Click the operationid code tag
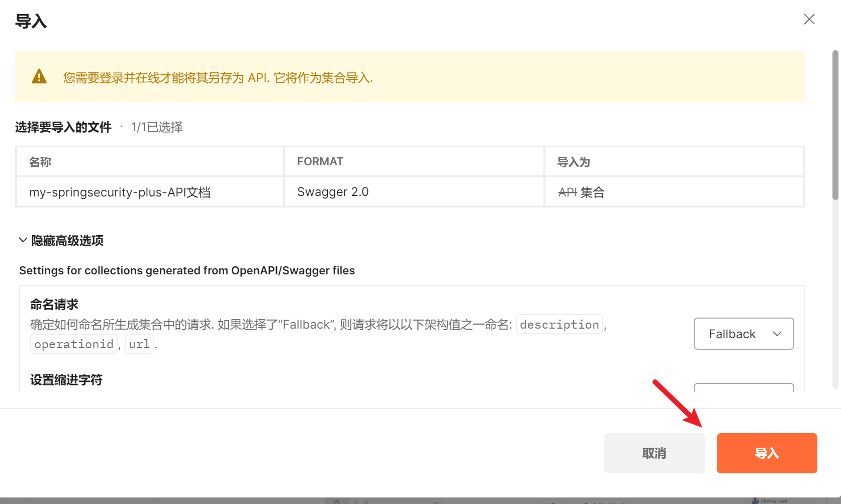 [74, 344]
